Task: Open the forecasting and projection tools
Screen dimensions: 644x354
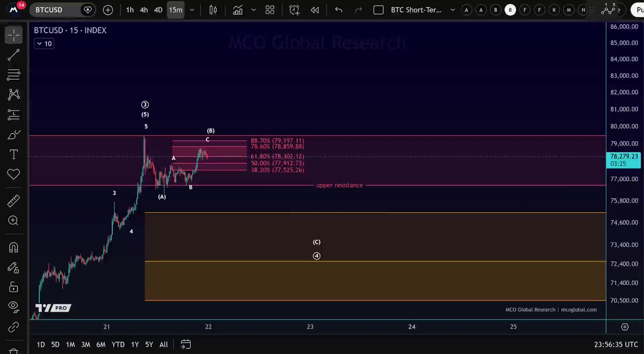Action: (x=13, y=114)
